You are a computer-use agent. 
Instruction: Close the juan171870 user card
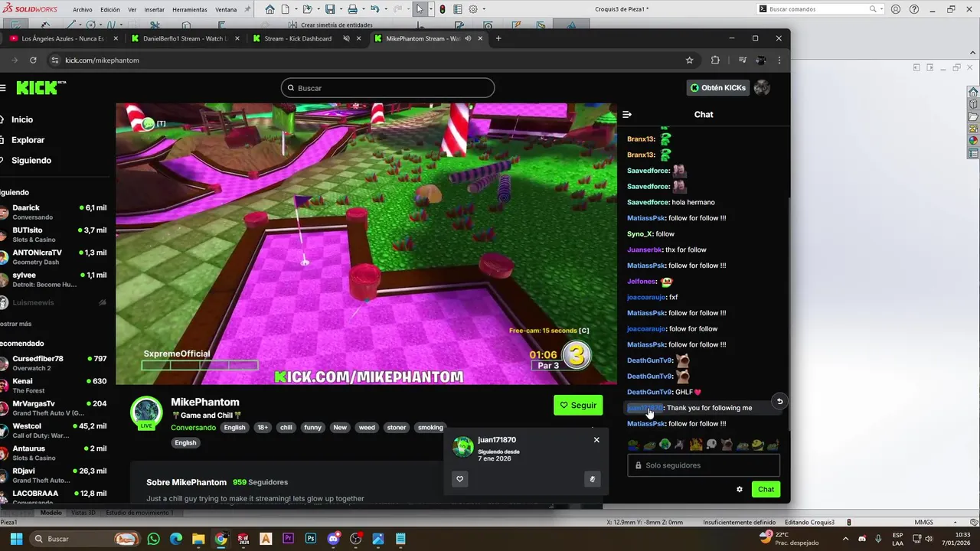pos(596,440)
